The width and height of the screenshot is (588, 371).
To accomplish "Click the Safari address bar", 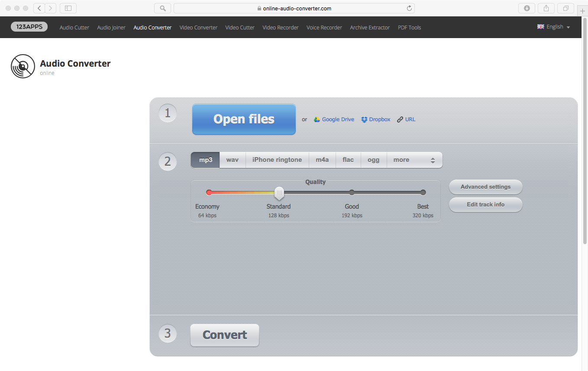I will 294,8.
